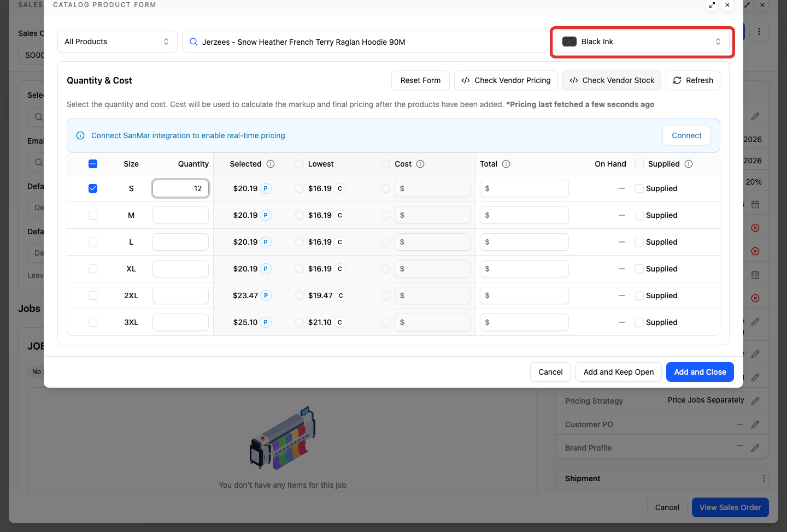Click View Sales Order button in background

click(x=730, y=507)
